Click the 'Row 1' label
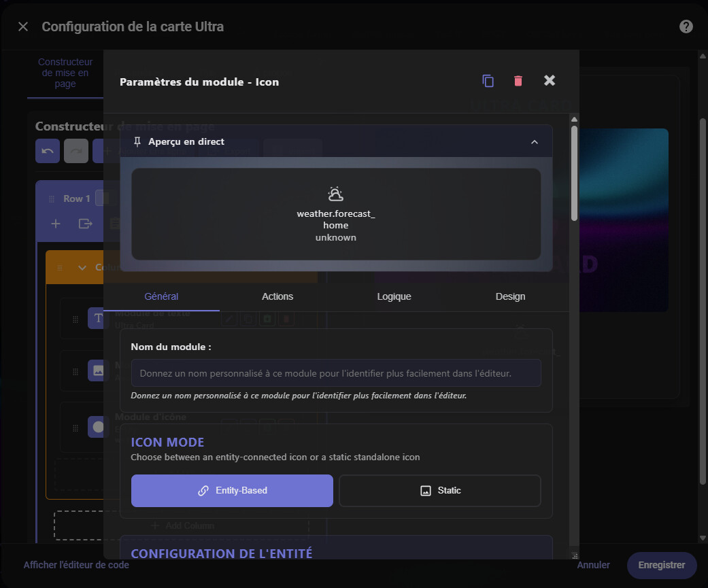The width and height of the screenshot is (708, 588). [x=76, y=198]
